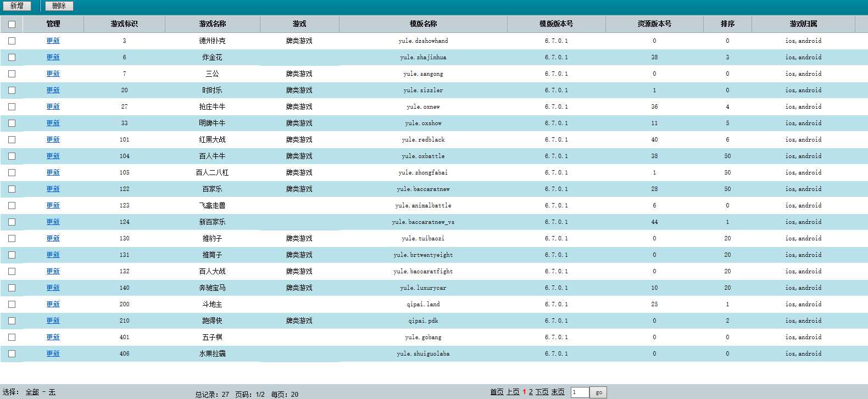Screen dimensions: 868x399
Task: Open 更新 link for 水果拉霸
Action: (53, 353)
